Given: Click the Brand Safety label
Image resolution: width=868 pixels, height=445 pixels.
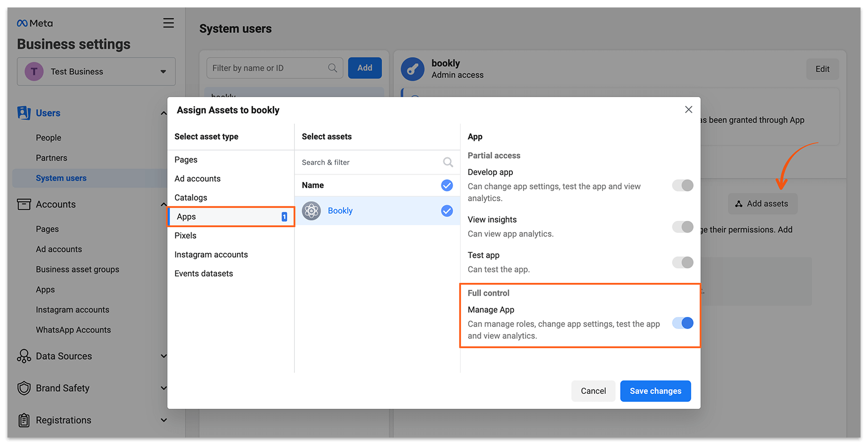Looking at the screenshot, I should [x=63, y=388].
